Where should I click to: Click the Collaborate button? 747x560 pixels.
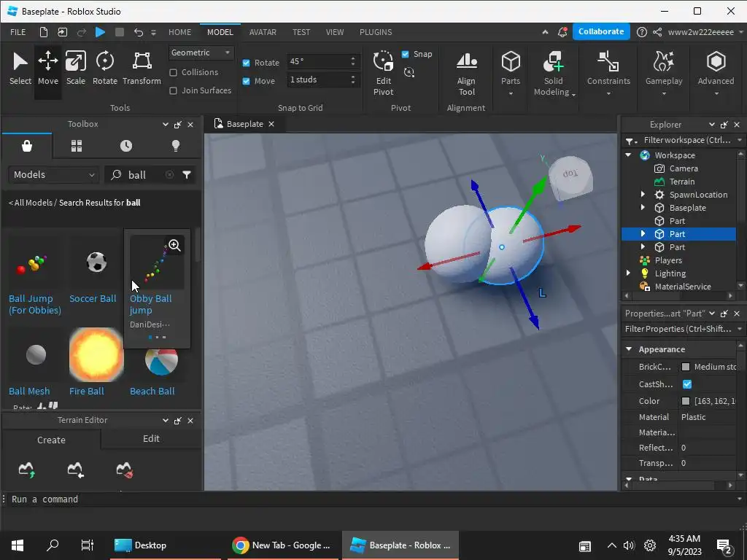coord(601,31)
